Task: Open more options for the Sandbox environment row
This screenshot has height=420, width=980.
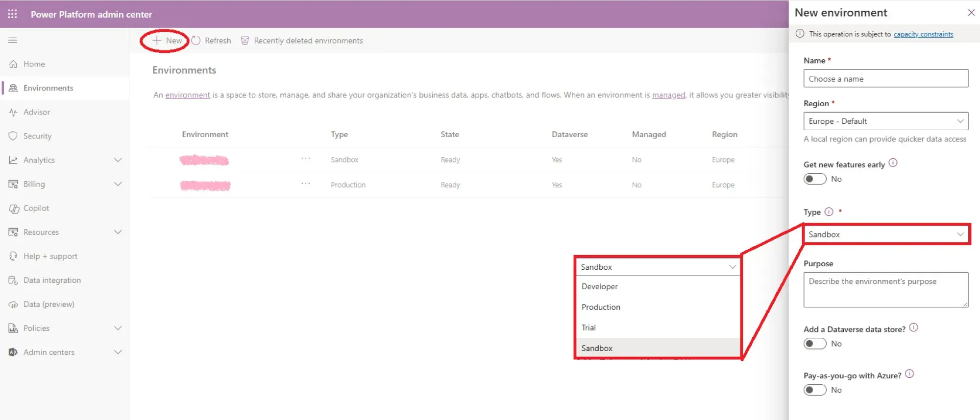Action: [x=305, y=159]
